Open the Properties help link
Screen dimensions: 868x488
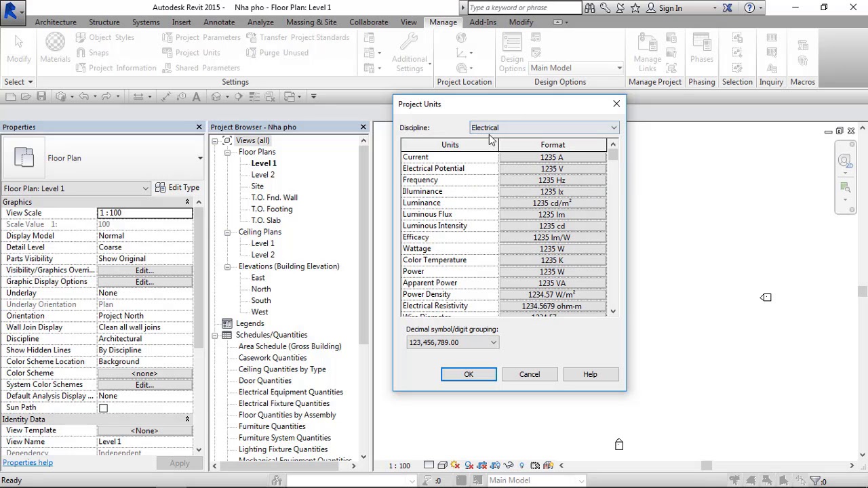pyautogui.click(x=28, y=463)
